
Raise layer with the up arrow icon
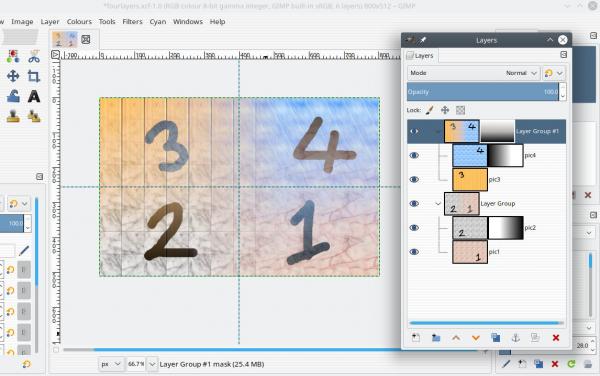point(456,338)
